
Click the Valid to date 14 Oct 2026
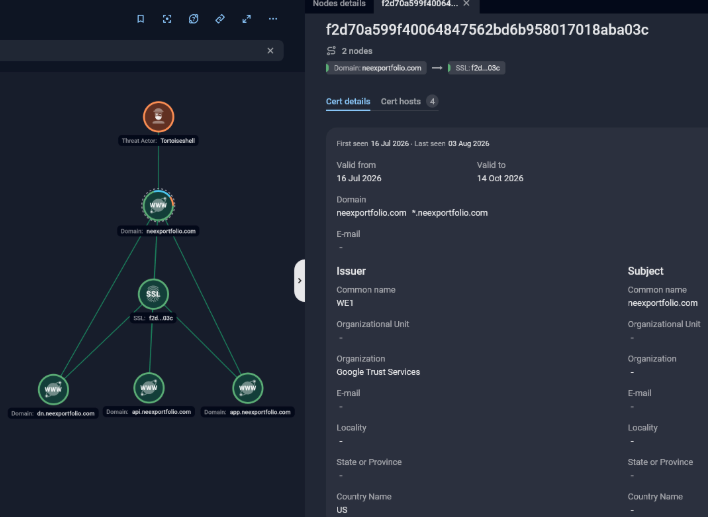tap(500, 178)
